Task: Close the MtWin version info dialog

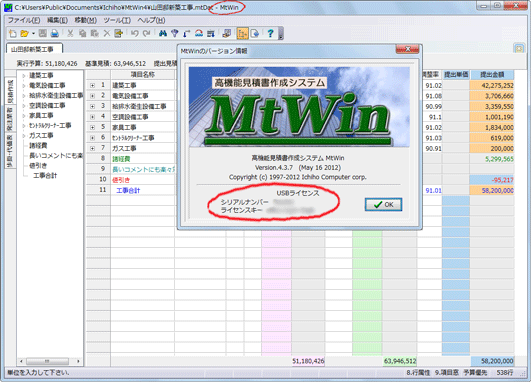Action: click(407, 49)
